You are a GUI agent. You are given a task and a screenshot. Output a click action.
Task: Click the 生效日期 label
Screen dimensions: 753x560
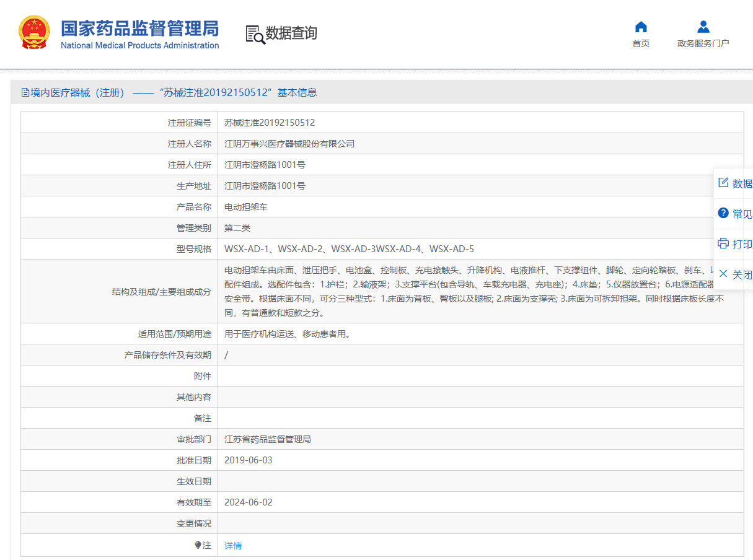point(194,481)
